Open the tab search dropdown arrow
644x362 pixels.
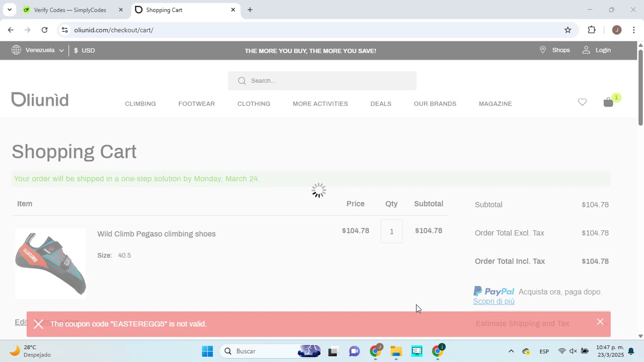(x=9, y=9)
